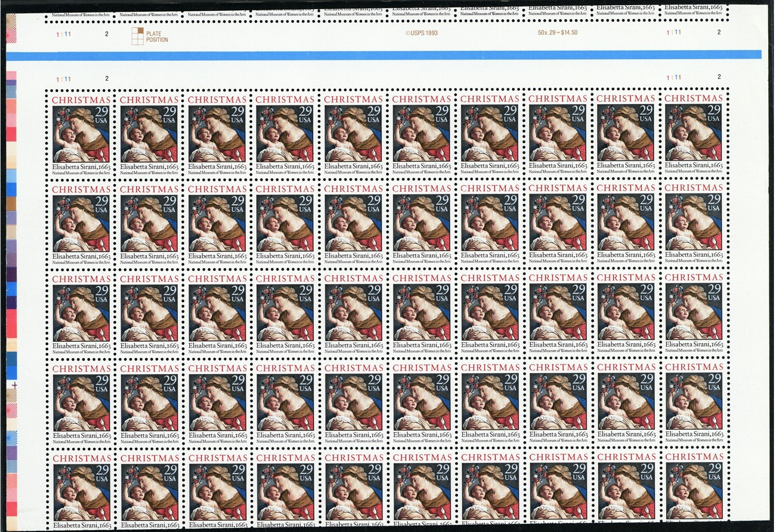The height and width of the screenshot is (532, 775).
Task: Select the "PLATE POSITION" text label
Action: coord(157,37)
